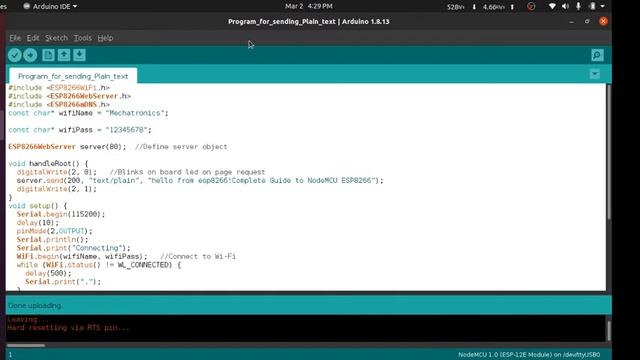Open an existing sketch
Viewport: 640px width, 360px height.
(x=64, y=55)
